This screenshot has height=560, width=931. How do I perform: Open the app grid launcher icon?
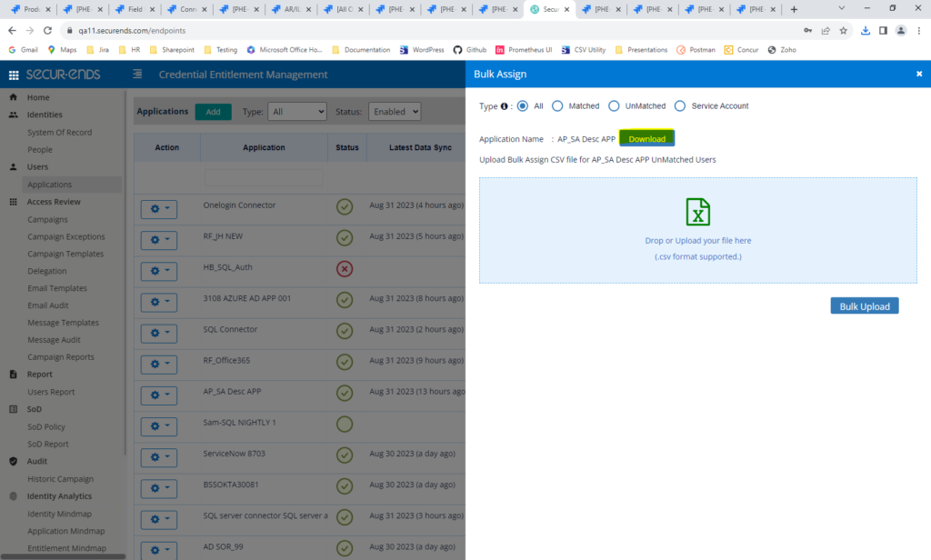pyautogui.click(x=14, y=75)
